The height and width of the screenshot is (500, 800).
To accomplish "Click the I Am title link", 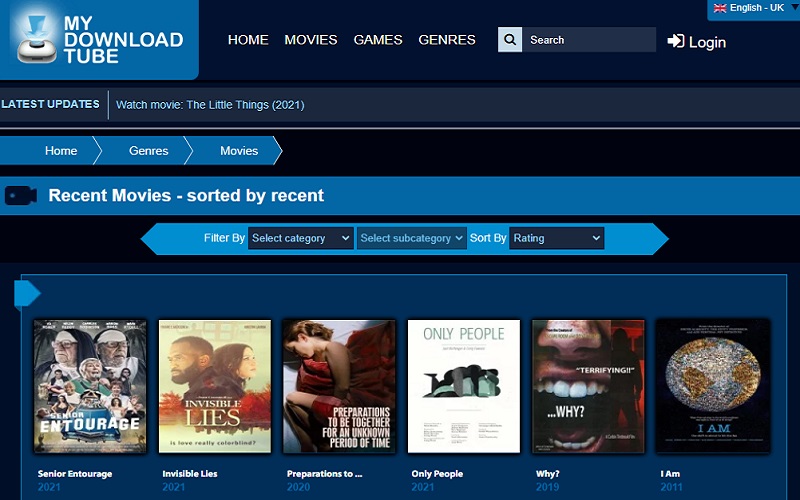I will (x=670, y=473).
